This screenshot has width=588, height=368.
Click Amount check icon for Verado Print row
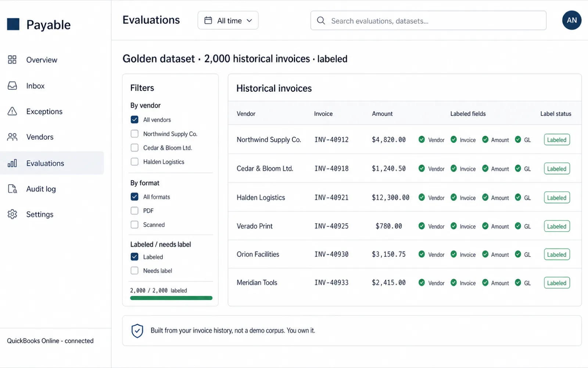click(485, 226)
